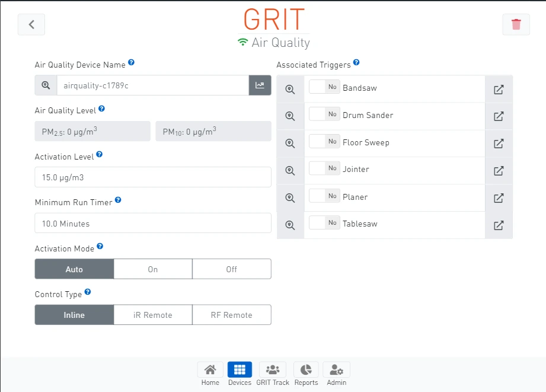546x392 pixels.
Task: Open the Reports tab
Action: point(306,374)
